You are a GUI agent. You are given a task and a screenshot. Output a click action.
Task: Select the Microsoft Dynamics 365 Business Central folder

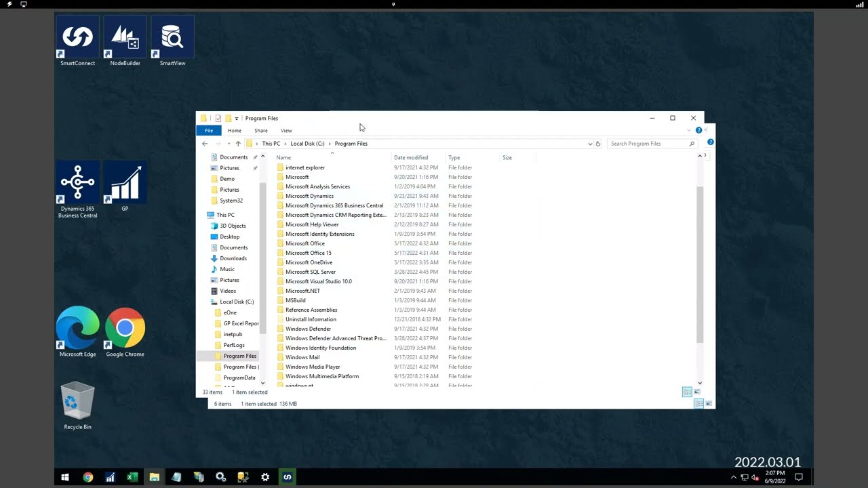[334, 205]
